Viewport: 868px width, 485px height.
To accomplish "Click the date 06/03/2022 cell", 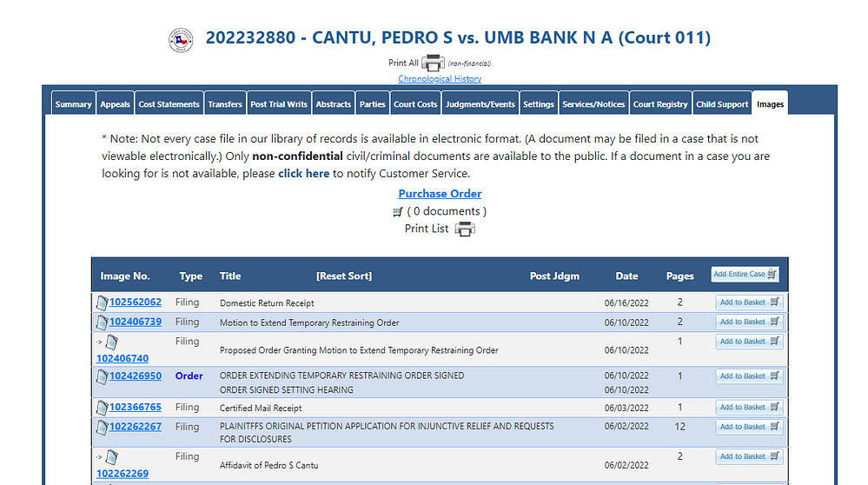I will (626, 408).
